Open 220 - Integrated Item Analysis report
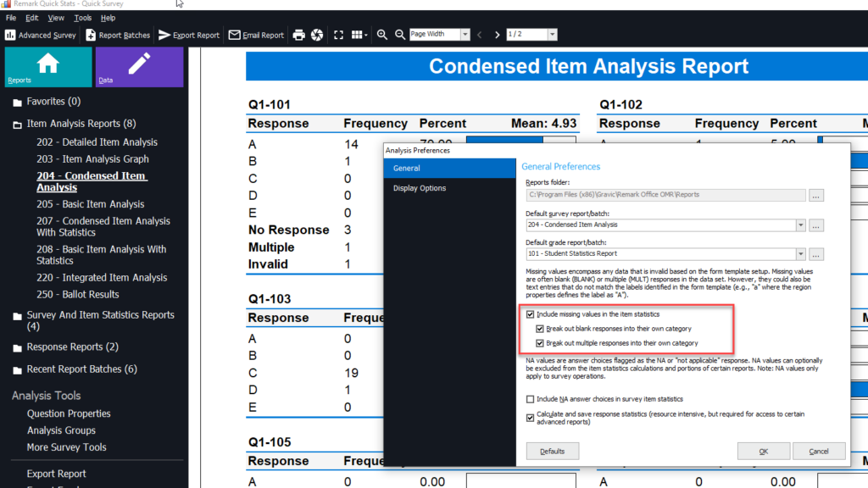868x488 pixels. tap(102, 278)
